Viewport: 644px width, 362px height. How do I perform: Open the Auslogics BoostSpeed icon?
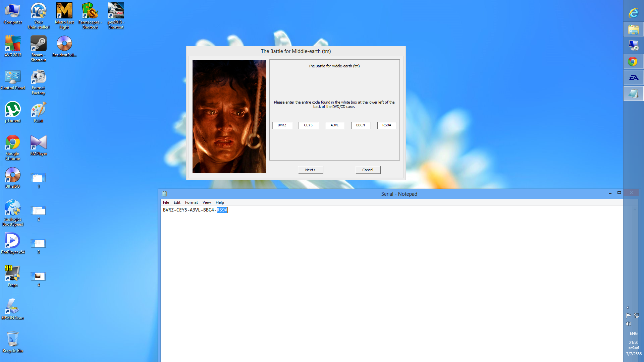coord(13,208)
